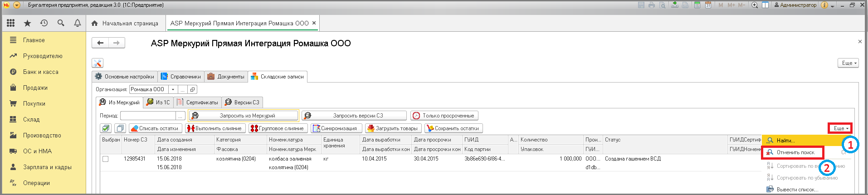Screen dimensions: 868x195
Task: Click the Организация field Ромашка ООО
Action: pos(149,89)
